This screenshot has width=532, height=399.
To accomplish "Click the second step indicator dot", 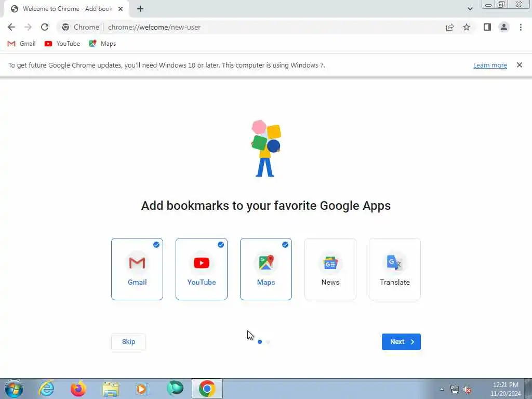I will pos(269,342).
